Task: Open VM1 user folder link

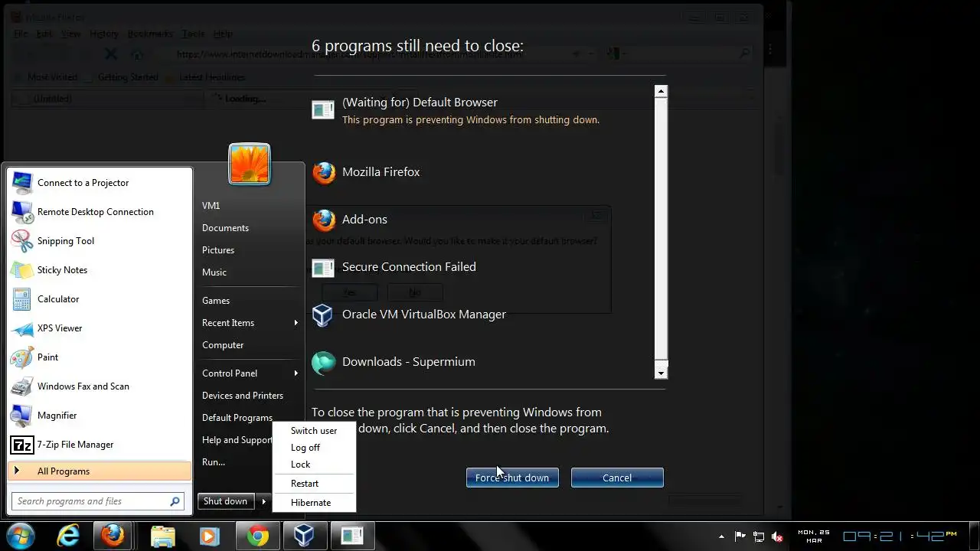Action: pyautogui.click(x=211, y=206)
